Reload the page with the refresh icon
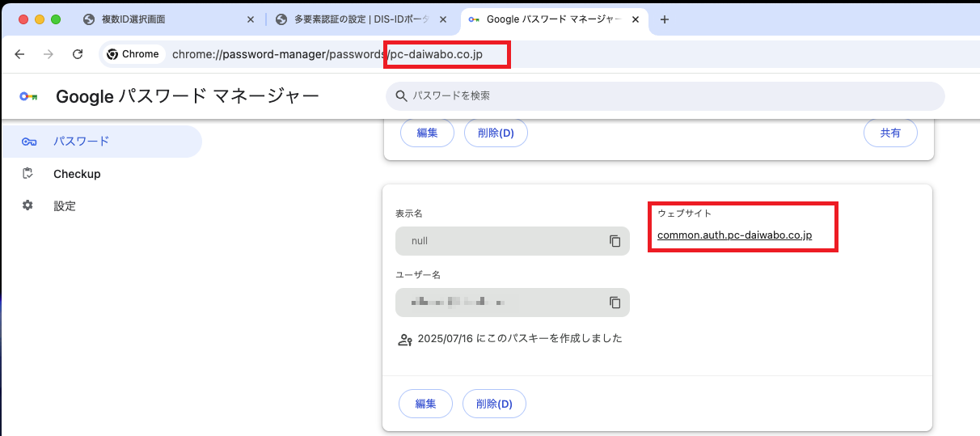 (78, 54)
